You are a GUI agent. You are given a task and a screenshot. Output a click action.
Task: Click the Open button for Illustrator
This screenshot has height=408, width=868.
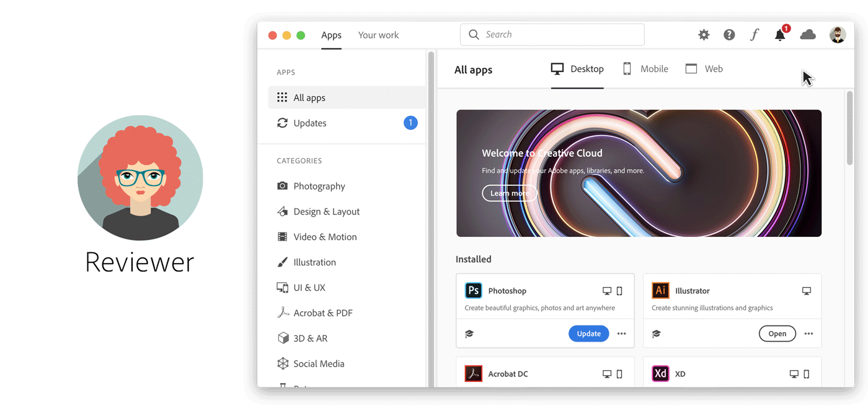777,334
